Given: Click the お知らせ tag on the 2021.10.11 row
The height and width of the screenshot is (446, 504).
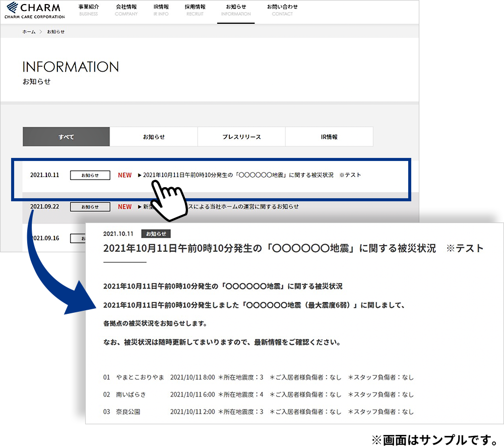Looking at the screenshot, I should coord(90,175).
